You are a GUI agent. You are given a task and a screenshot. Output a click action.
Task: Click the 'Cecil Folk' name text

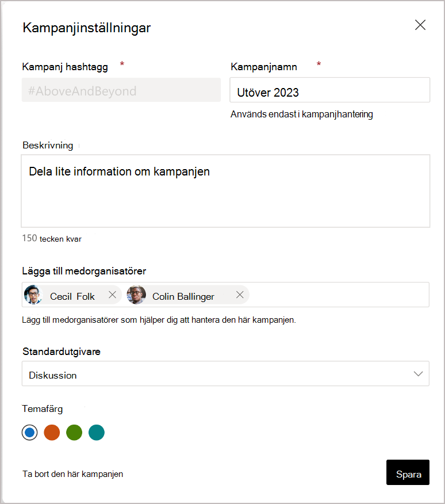[x=72, y=296]
